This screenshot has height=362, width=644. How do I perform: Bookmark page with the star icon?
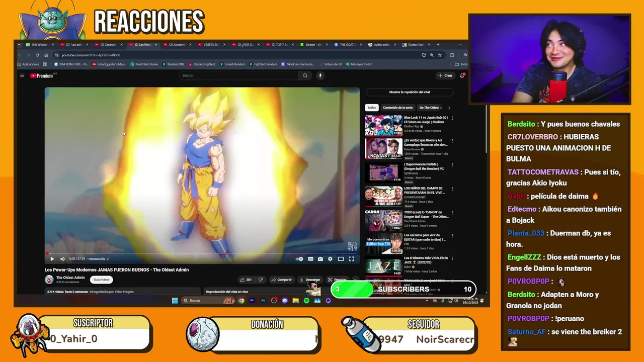coord(440,55)
